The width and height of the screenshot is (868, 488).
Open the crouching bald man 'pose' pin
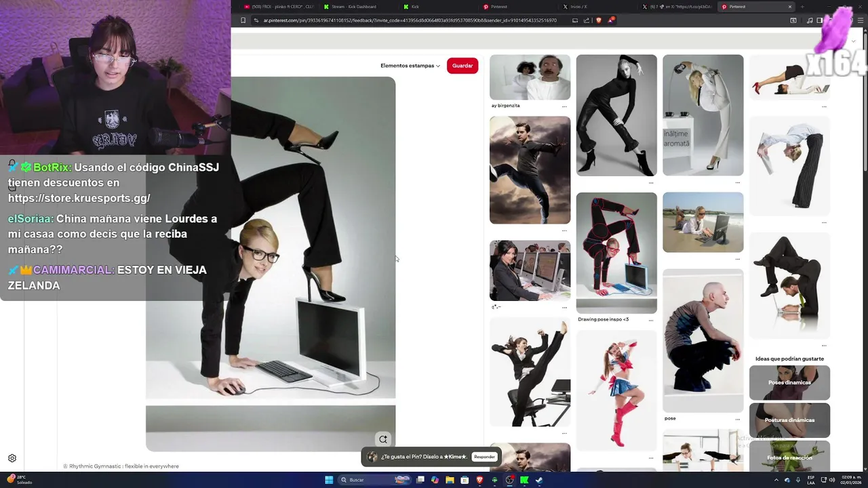click(x=703, y=340)
